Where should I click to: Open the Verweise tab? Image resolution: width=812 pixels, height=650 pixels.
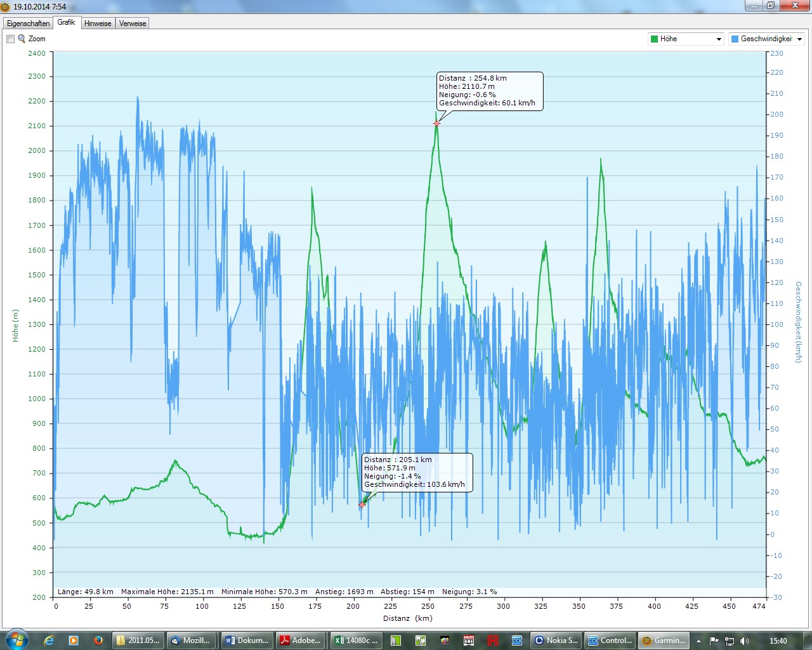point(133,23)
